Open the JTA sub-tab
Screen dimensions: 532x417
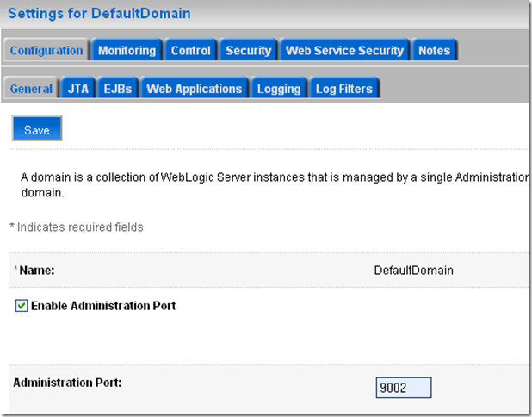click(x=78, y=89)
